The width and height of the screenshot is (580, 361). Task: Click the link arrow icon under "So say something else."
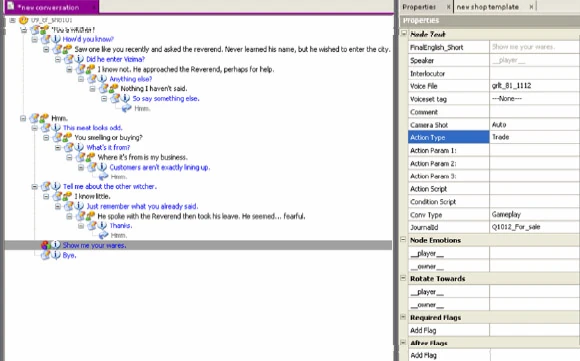point(127,108)
